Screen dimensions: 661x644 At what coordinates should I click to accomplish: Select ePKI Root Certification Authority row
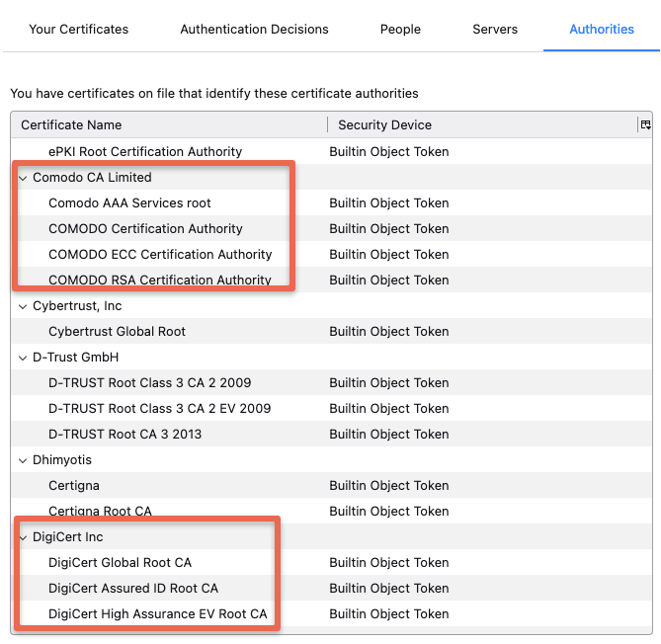pyautogui.click(x=331, y=151)
